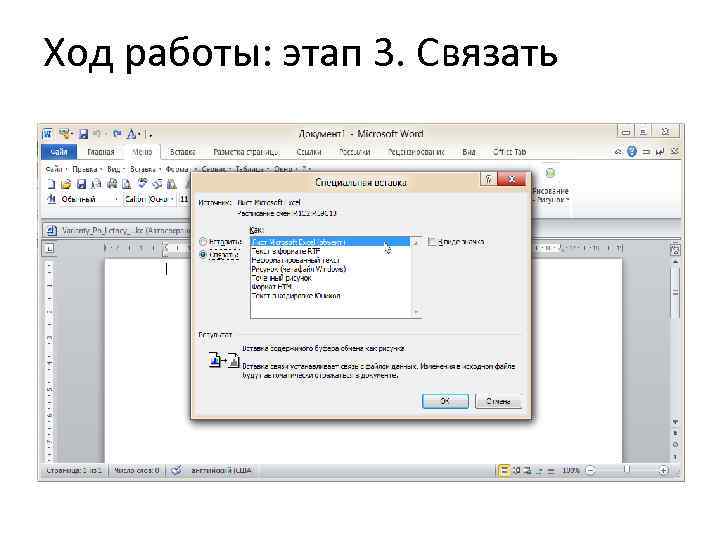Open the quick access customize dropdown arrow
This screenshot has height=540, width=720.
coord(150,135)
